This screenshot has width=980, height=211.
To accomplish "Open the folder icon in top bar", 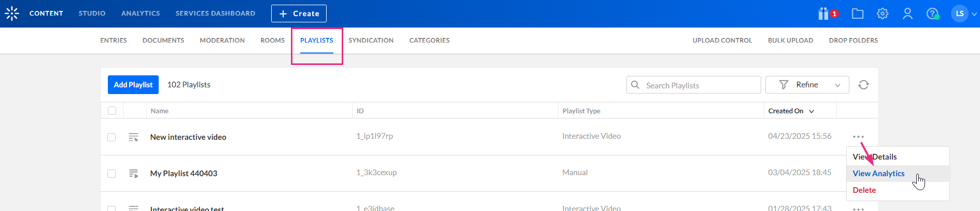I will coord(858,14).
